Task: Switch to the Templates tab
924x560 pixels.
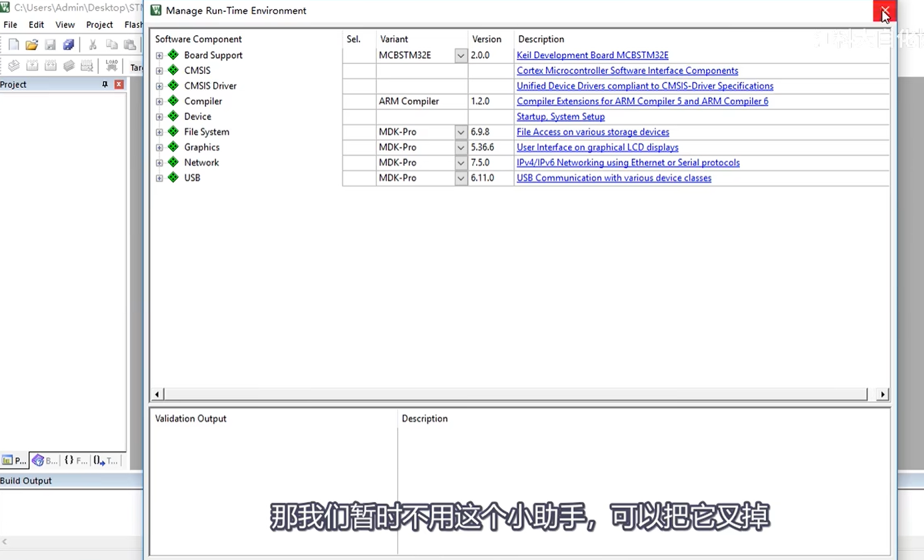Action: 105,460
